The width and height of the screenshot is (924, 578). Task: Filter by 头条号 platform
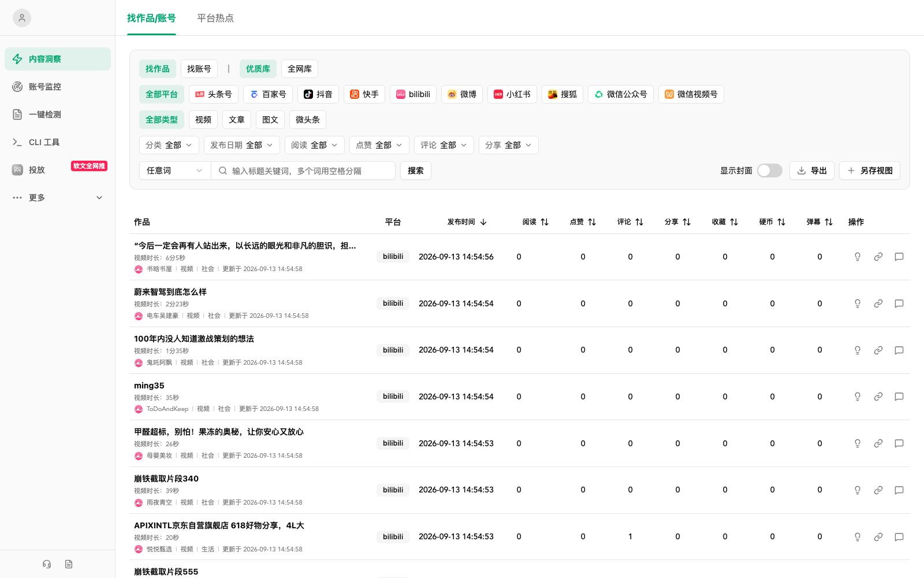coord(214,94)
